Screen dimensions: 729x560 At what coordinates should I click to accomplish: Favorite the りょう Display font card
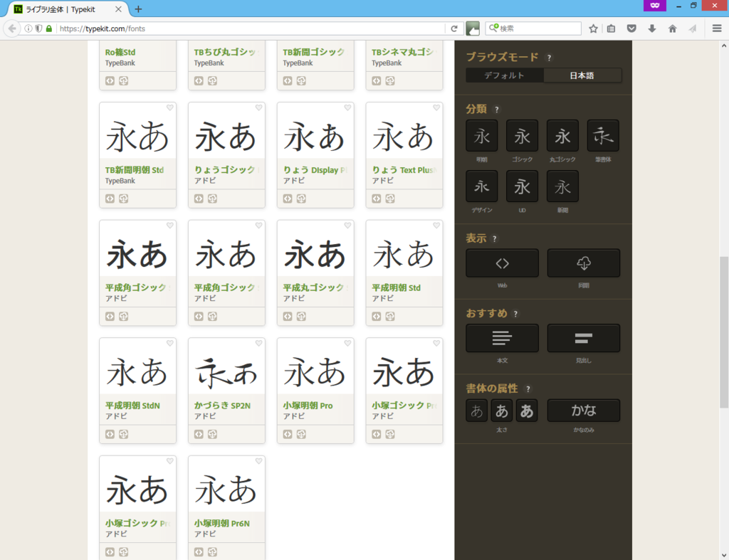[x=347, y=108]
